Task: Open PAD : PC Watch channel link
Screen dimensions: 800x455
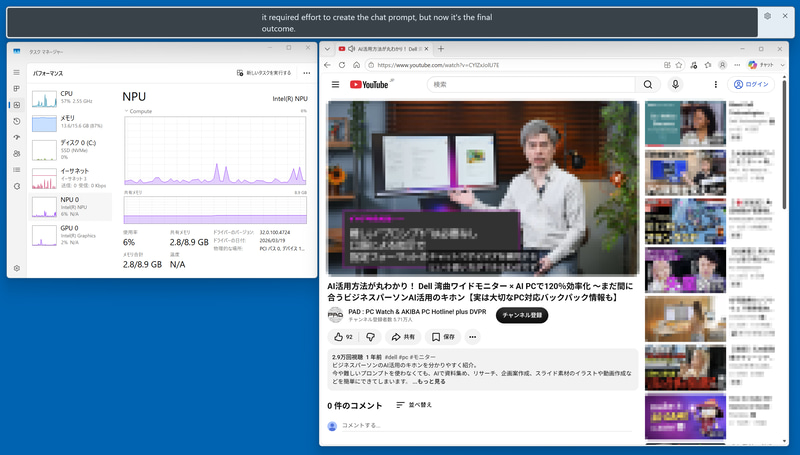Action: pyautogui.click(x=417, y=312)
